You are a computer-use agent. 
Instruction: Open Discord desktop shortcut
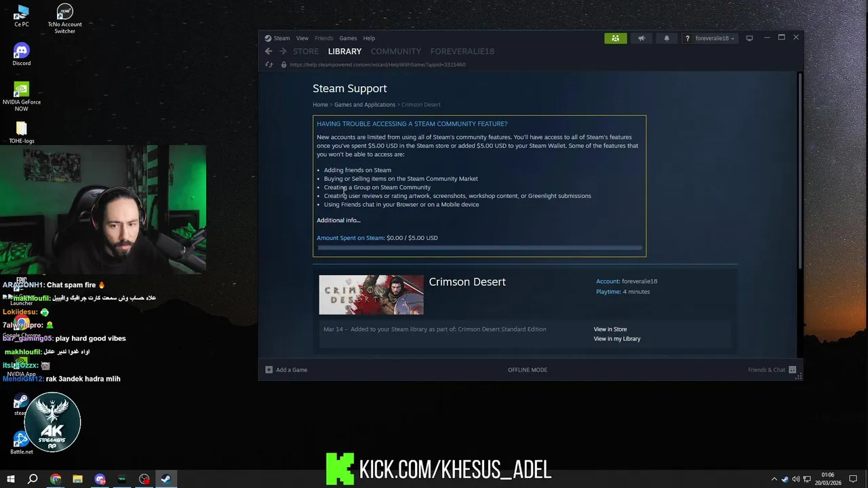21,55
